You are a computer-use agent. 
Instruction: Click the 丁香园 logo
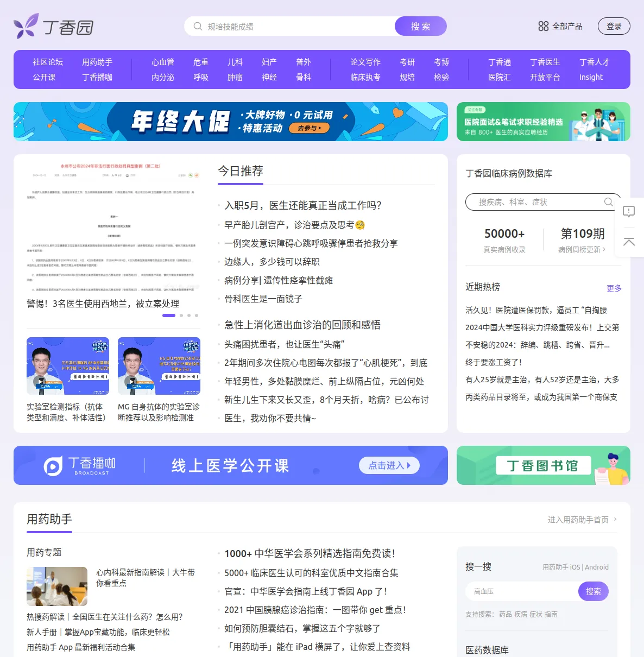coord(54,26)
